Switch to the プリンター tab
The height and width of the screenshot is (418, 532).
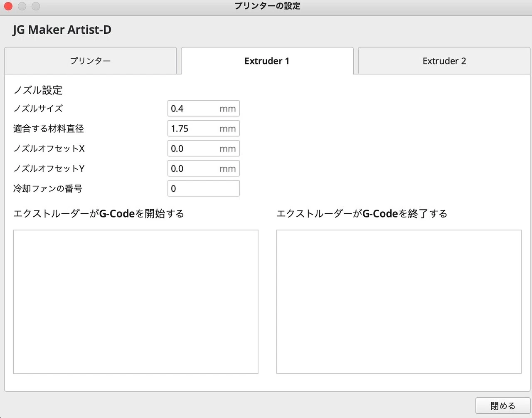coord(91,61)
